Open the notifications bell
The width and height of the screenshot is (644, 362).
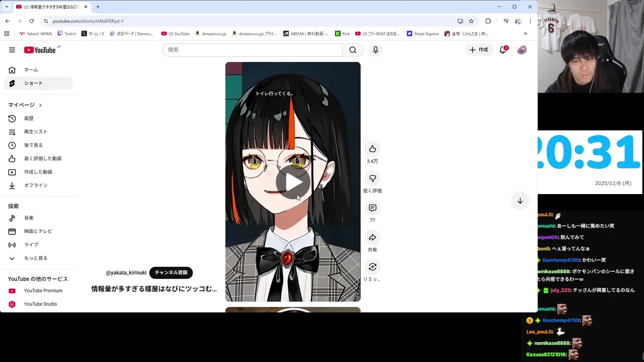503,50
